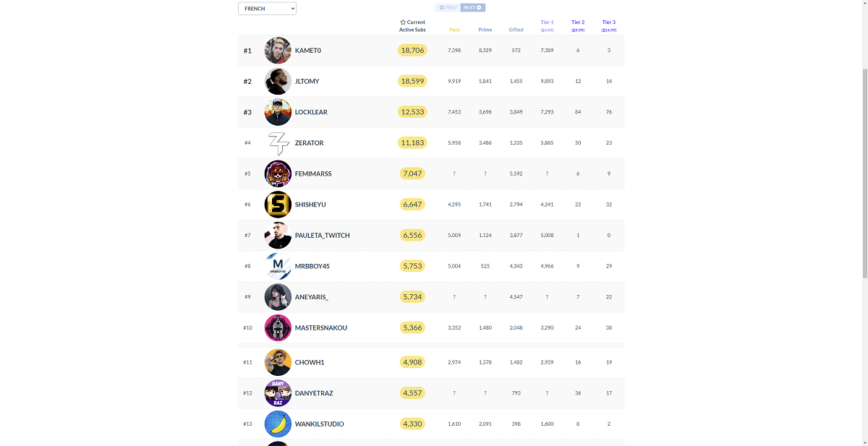Screen dimensions: 868x446
Task: Click SHISHEYU's yellow S avatar
Action: [x=278, y=204]
